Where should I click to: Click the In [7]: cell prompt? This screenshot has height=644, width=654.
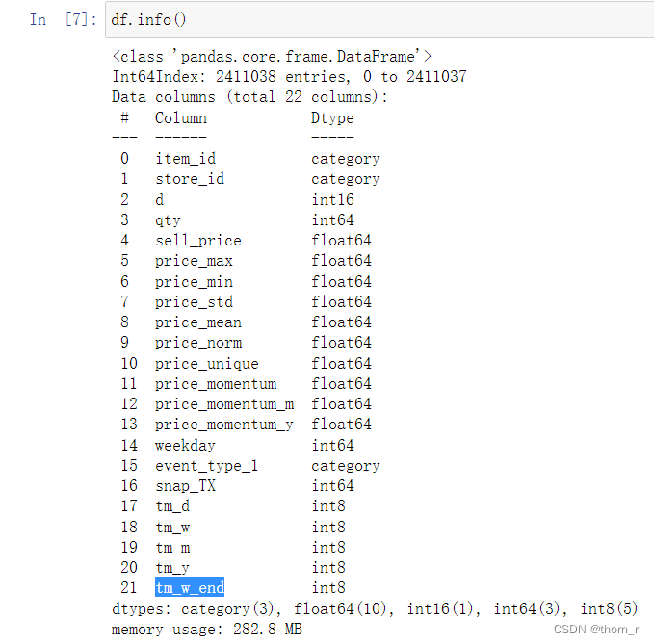63,19
